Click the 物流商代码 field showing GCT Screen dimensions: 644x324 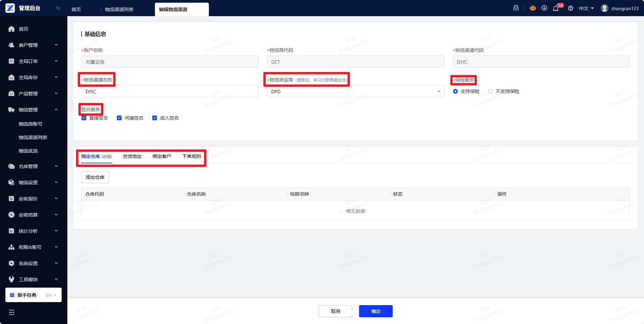coord(355,62)
